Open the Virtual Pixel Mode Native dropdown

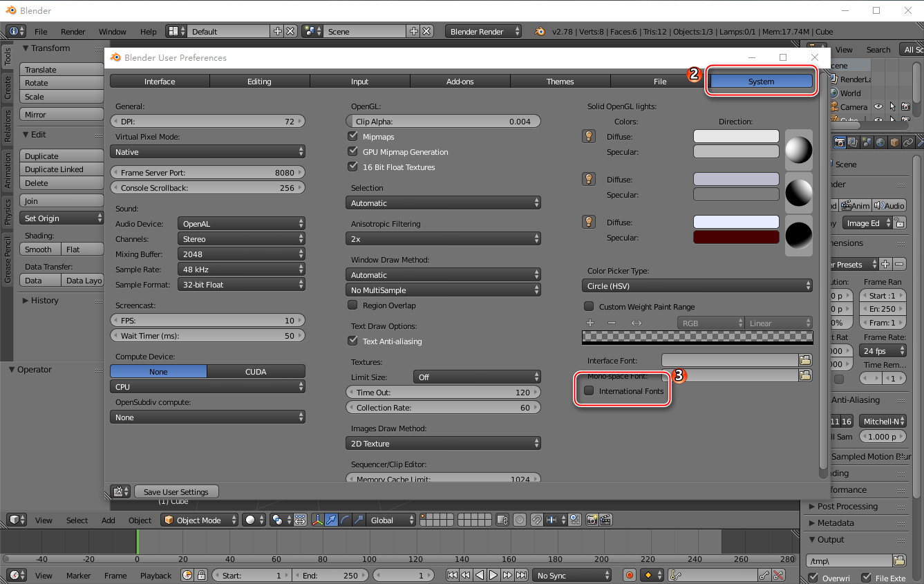pyautogui.click(x=207, y=151)
